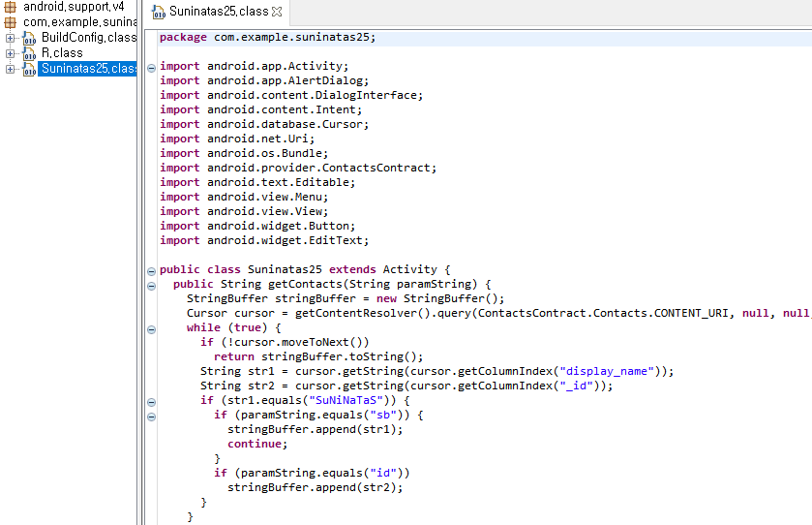Click the import android.os.Bundle line

pyautogui.click(x=244, y=153)
